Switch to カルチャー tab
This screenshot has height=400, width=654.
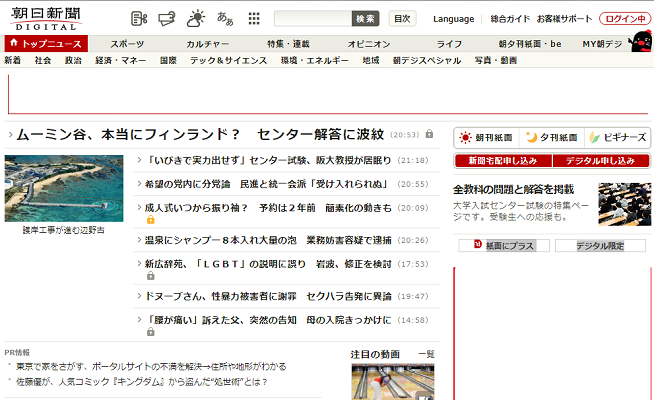pos(207,44)
